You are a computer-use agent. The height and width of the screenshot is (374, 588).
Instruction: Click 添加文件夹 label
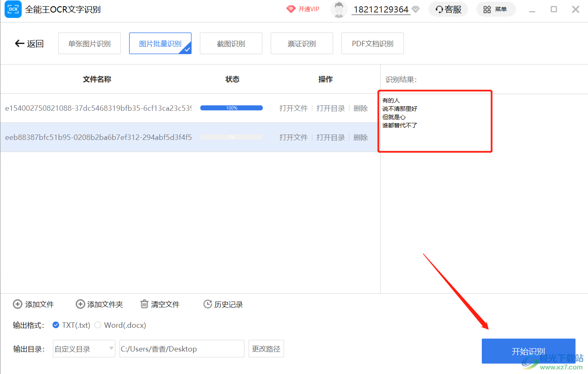click(x=105, y=304)
